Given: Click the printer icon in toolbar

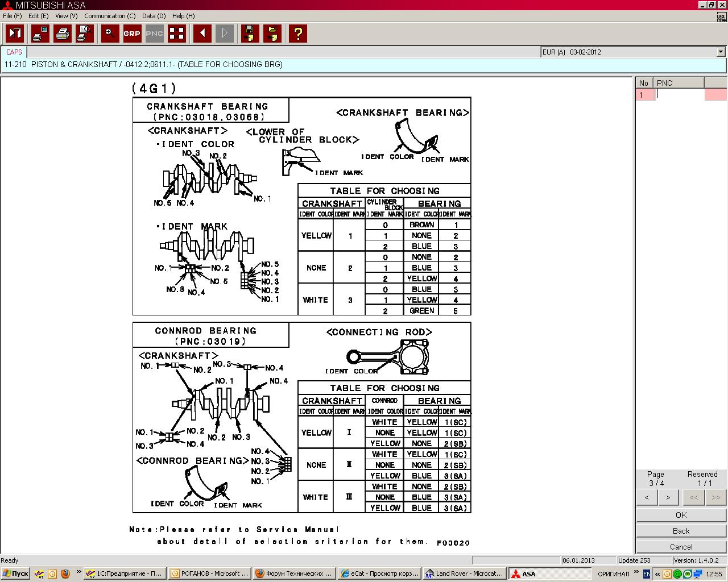Looking at the screenshot, I should coord(63,34).
